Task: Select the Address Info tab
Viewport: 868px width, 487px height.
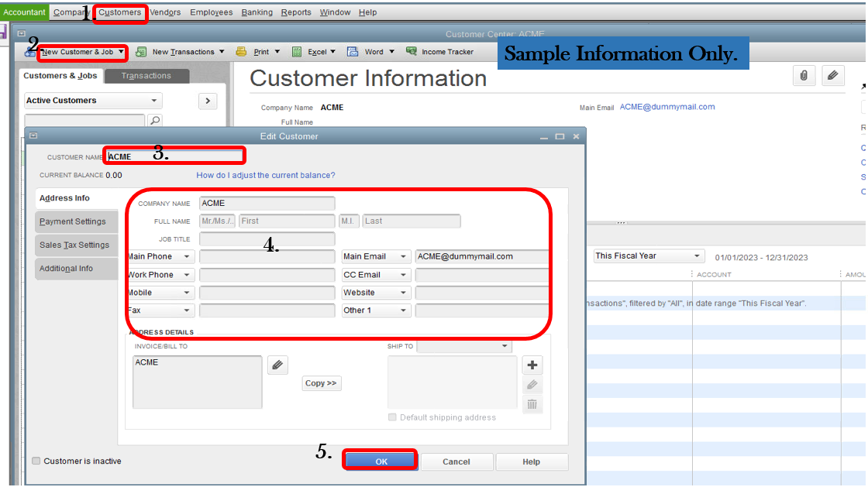Action: point(77,198)
